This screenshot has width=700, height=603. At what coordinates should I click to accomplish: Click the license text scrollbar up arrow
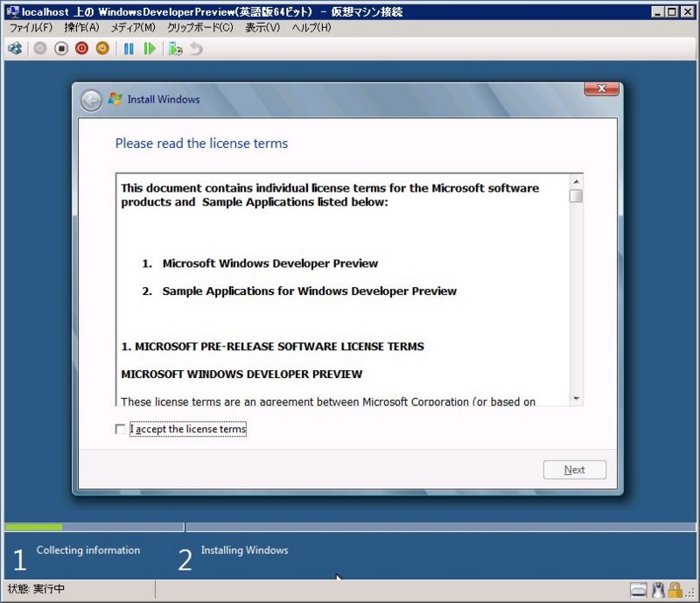[x=577, y=182]
